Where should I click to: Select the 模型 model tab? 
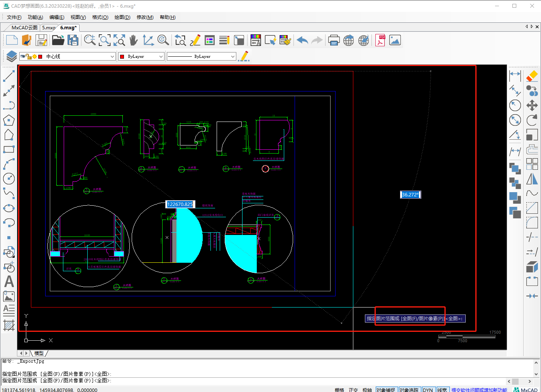click(39, 353)
